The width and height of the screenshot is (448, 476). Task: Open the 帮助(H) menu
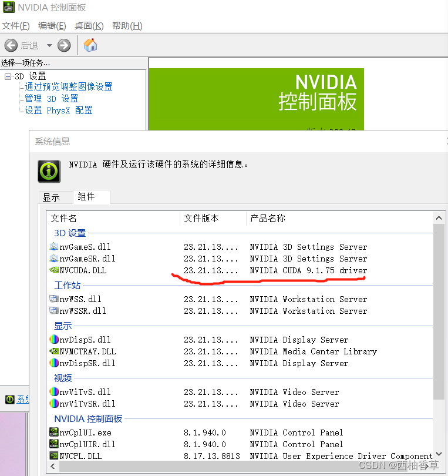pyautogui.click(x=127, y=26)
